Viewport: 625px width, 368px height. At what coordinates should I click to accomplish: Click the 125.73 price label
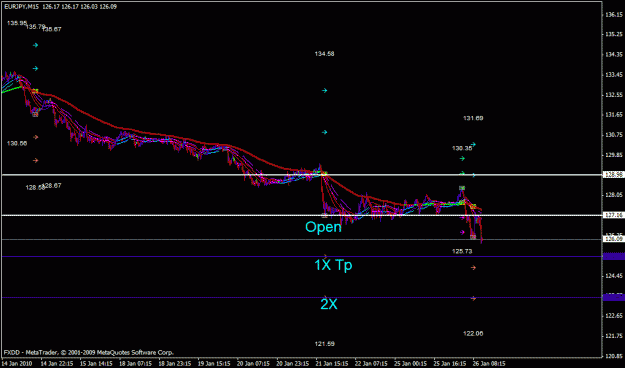pos(462,251)
